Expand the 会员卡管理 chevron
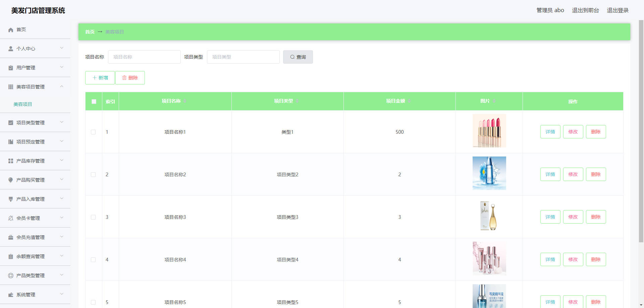This screenshot has height=308, width=644. (x=62, y=218)
